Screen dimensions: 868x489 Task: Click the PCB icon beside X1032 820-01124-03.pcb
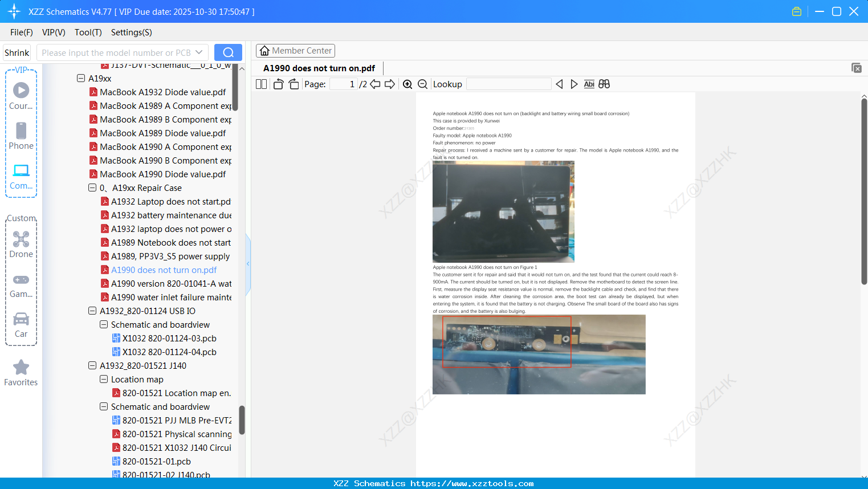[x=116, y=338]
